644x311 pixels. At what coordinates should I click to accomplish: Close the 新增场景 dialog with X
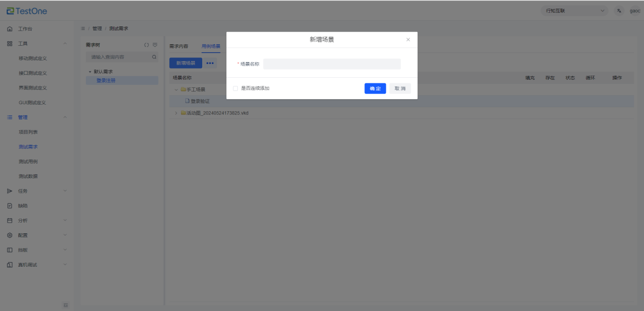[x=408, y=40]
